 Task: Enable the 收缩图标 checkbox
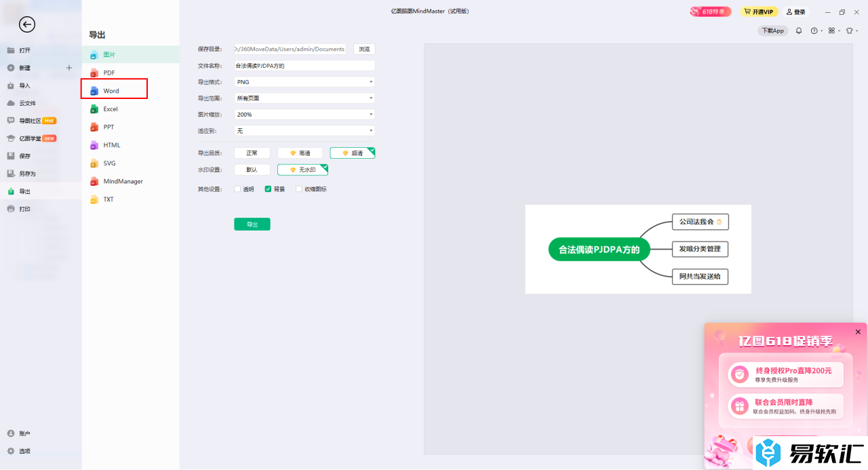click(298, 189)
